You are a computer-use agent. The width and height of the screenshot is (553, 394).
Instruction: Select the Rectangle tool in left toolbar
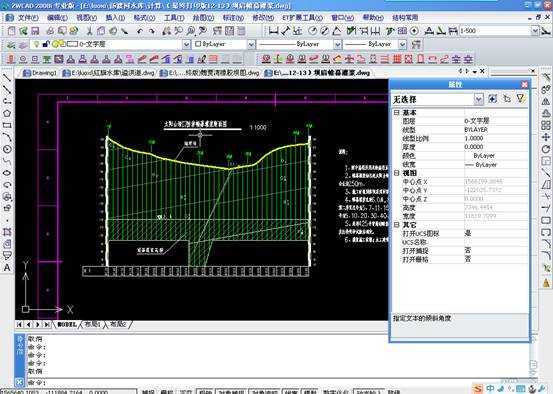point(7,125)
